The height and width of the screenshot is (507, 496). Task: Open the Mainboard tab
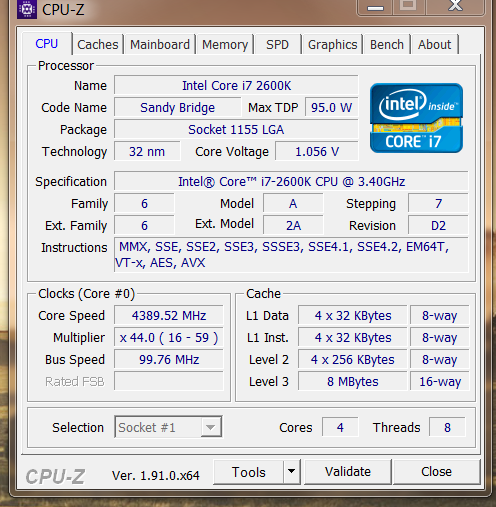(x=160, y=44)
